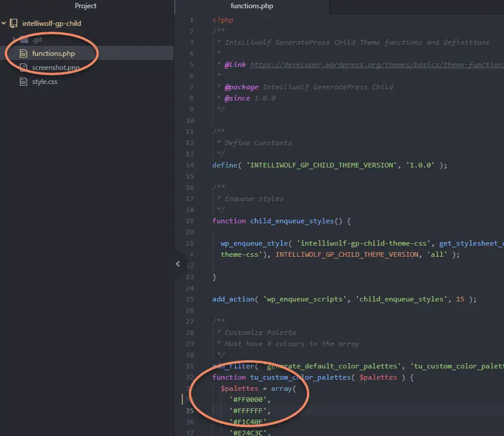Click the 'define(' call on line 14
The width and height of the screenshot is (504, 436).
(x=226, y=165)
